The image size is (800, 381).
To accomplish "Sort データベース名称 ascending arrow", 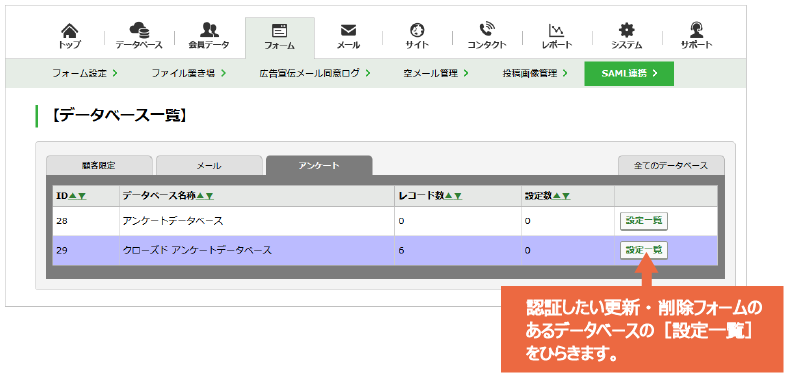I will pyautogui.click(x=201, y=196).
